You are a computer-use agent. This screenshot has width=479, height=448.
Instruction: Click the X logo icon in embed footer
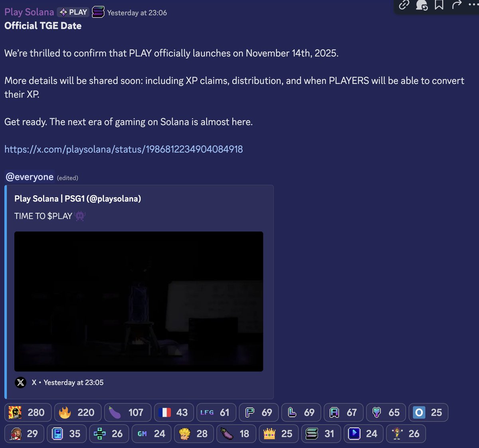pyautogui.click(x=20, y=383)
